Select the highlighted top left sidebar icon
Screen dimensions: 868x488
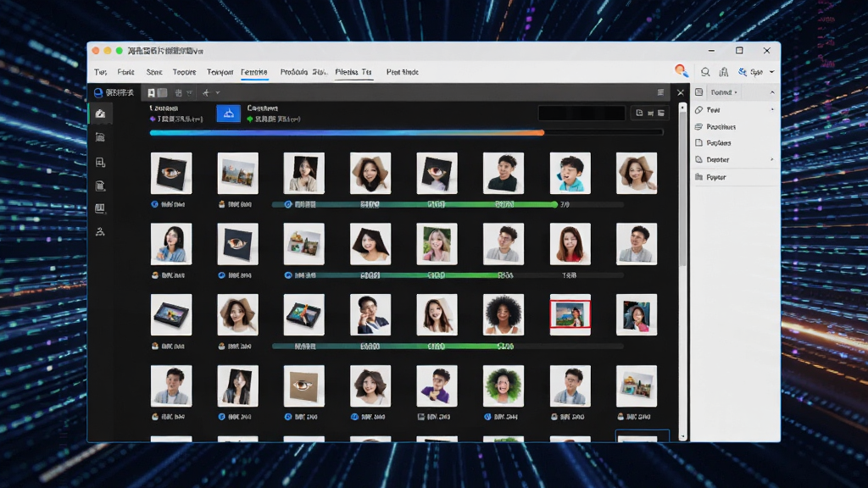(x=100, y=114)
